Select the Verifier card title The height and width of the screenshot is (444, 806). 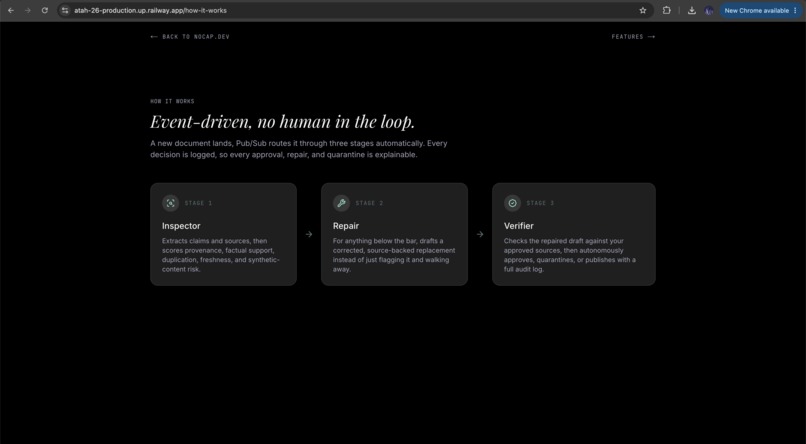518,226
